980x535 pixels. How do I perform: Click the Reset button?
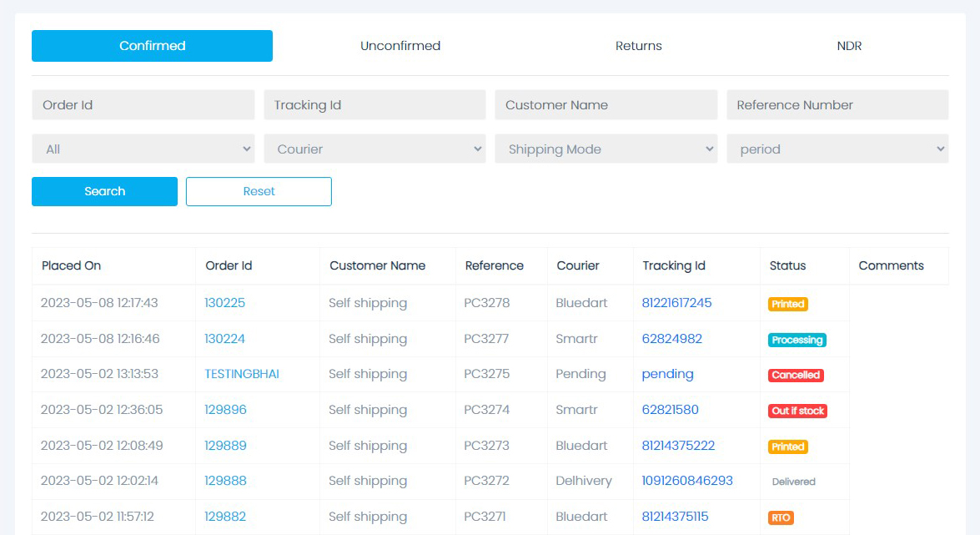(x=259, y=191)
